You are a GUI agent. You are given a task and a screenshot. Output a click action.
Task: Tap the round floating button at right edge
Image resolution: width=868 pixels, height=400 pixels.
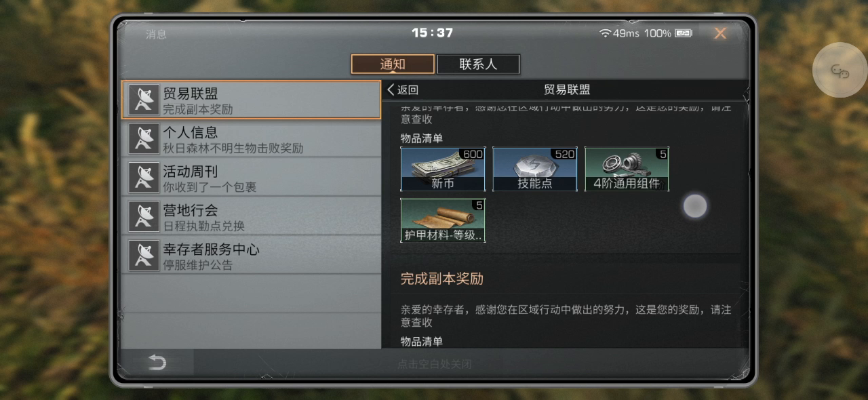(x=840, y=70)
